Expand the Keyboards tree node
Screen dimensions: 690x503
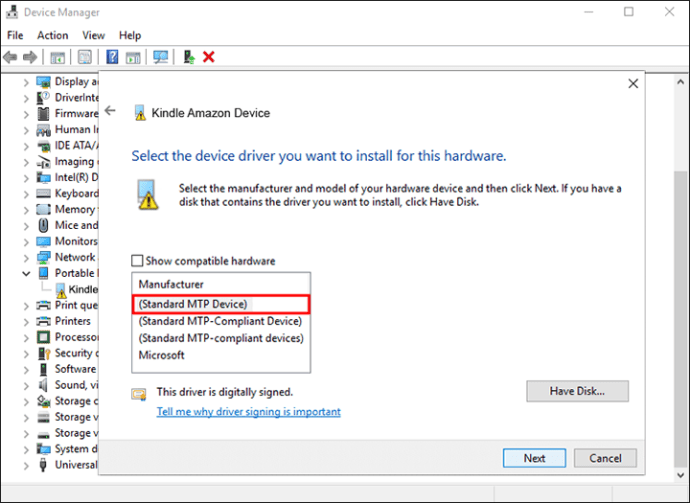tap(27, 193)
